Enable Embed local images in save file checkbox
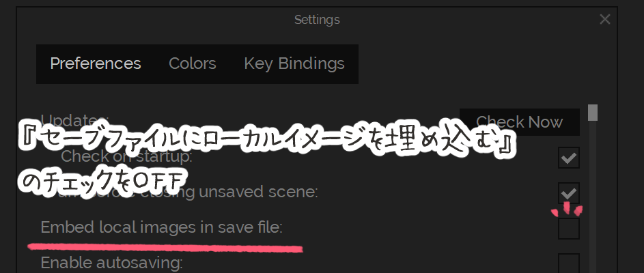Image resolution: width=644 pixels, height=273 pixels. point(568,229)
